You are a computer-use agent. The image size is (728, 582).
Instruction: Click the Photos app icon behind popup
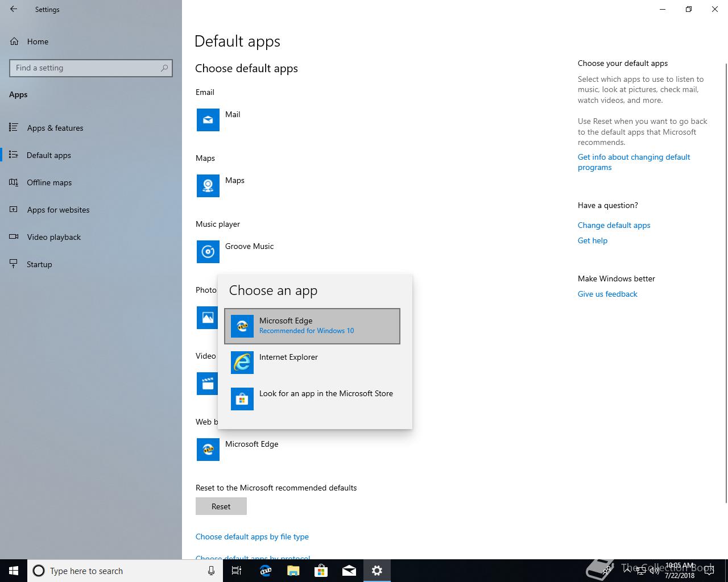(207, 318)
